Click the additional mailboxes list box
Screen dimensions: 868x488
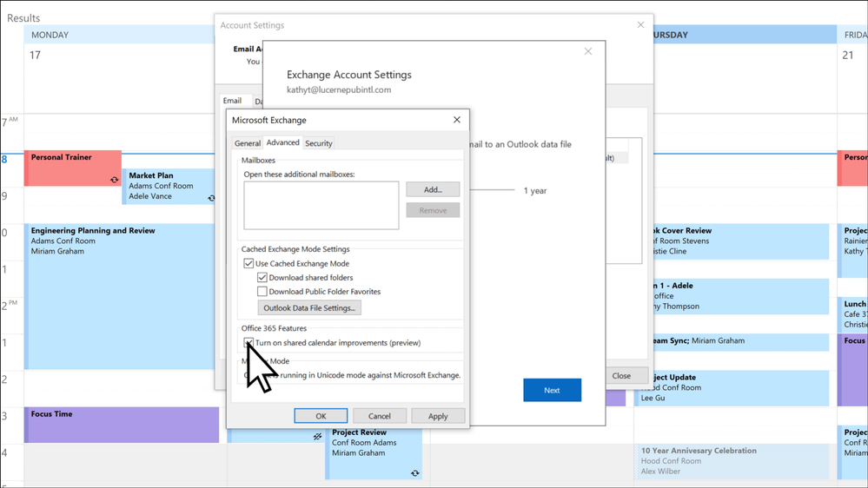321,205
